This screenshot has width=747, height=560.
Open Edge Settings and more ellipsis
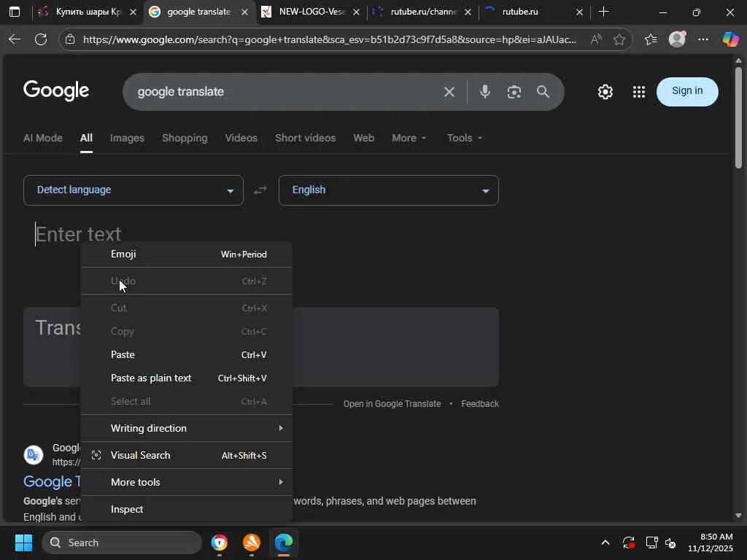(703, 39)
